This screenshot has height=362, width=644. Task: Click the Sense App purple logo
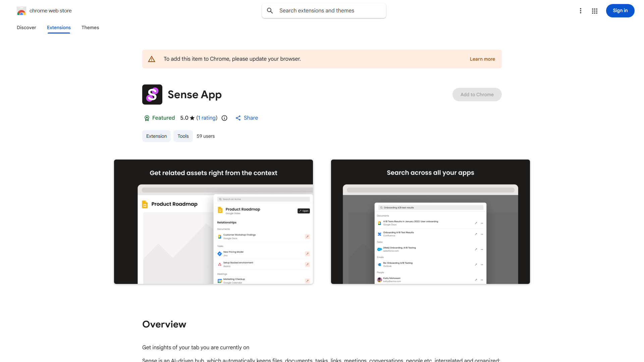[152, 95]
